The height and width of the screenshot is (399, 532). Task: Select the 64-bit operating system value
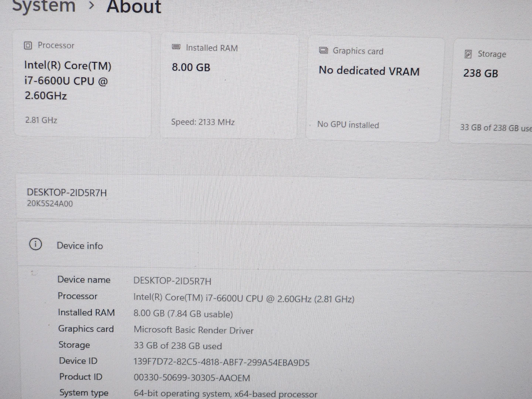click(x=225, y=393)
